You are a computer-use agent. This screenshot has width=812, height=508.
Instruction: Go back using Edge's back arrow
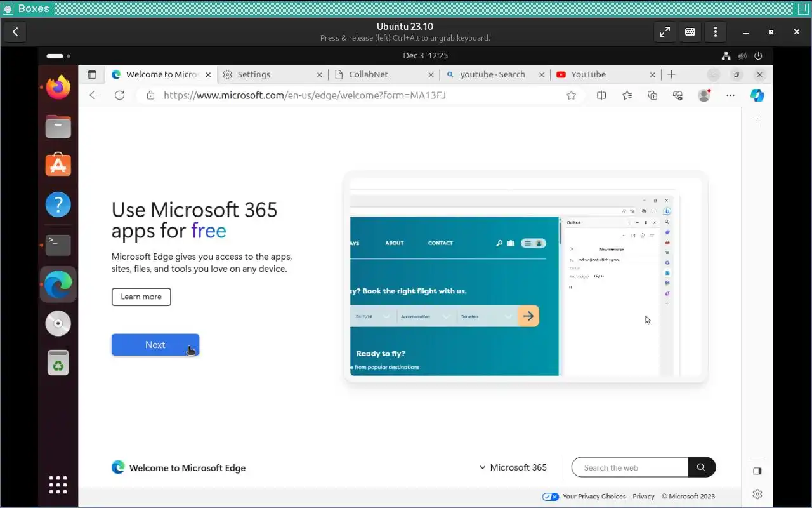tap(95, 95)
